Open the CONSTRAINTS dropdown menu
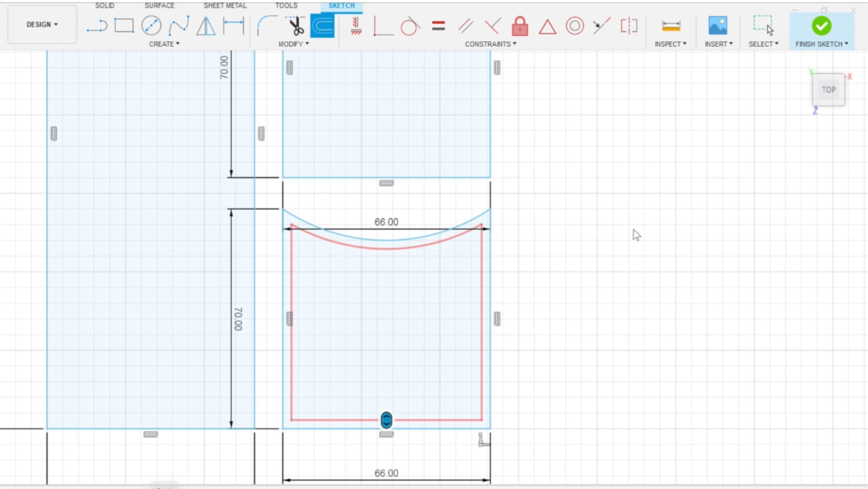 [490, 44]
